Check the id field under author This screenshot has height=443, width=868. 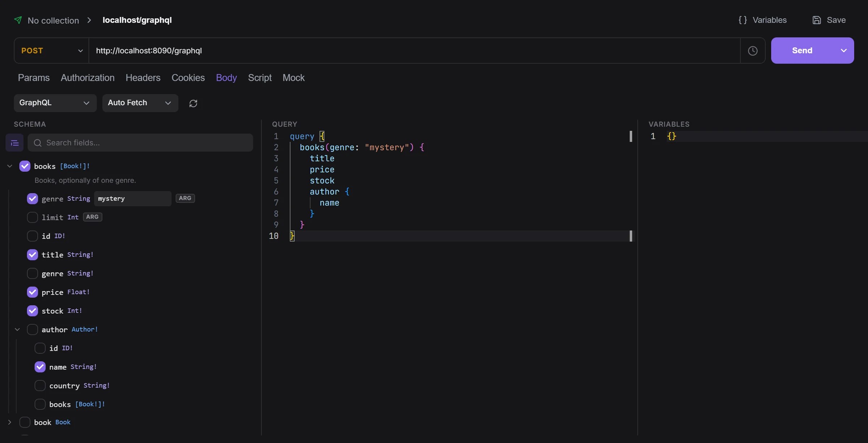40,348
